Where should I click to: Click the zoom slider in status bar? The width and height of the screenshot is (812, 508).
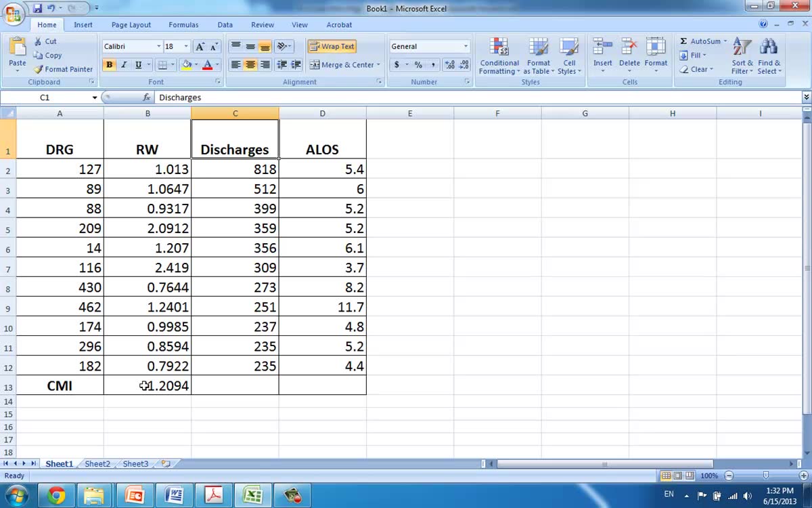pos(765,476)
